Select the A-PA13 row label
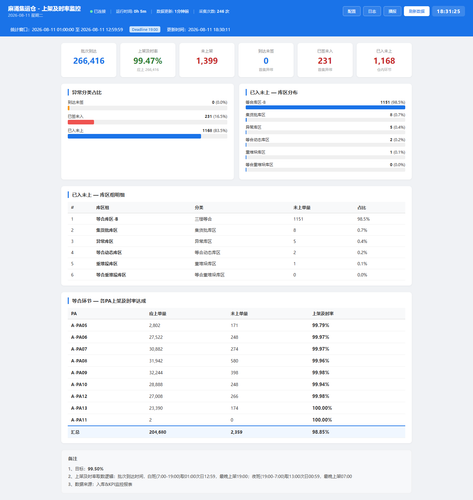This screenshot has height=500, width=473. (x=79, y=408)
